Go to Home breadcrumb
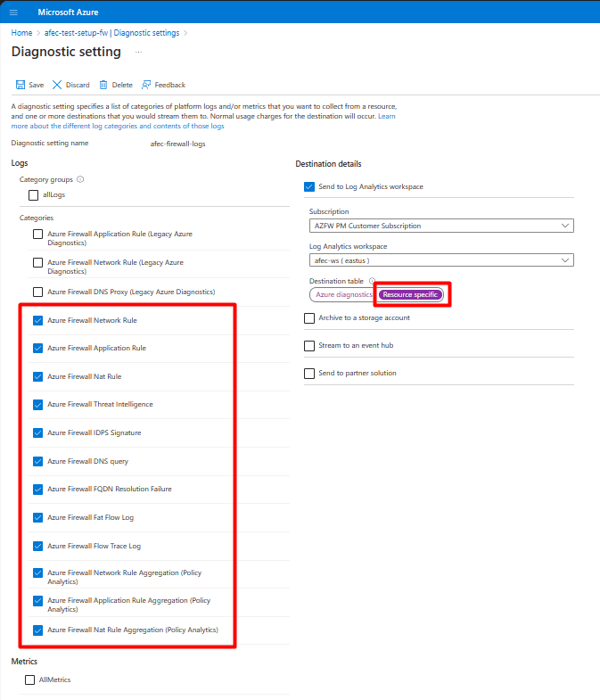 click(x=21, y=33)
